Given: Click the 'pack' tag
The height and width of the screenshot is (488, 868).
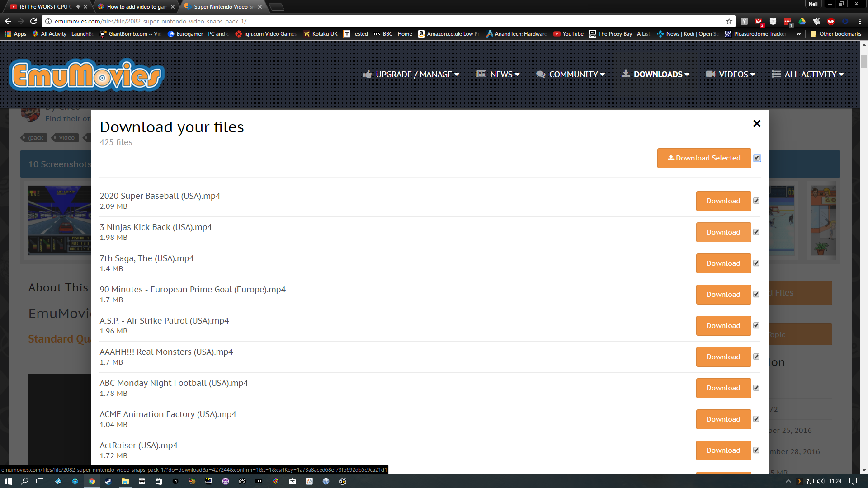Looking at the screenshot, I should [34, 138].
